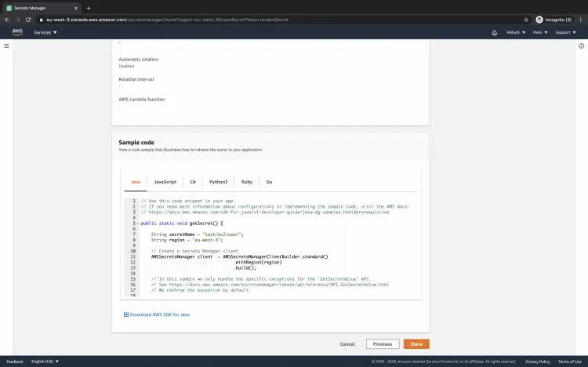Open the info panel icon on the right

click(581, 45)
